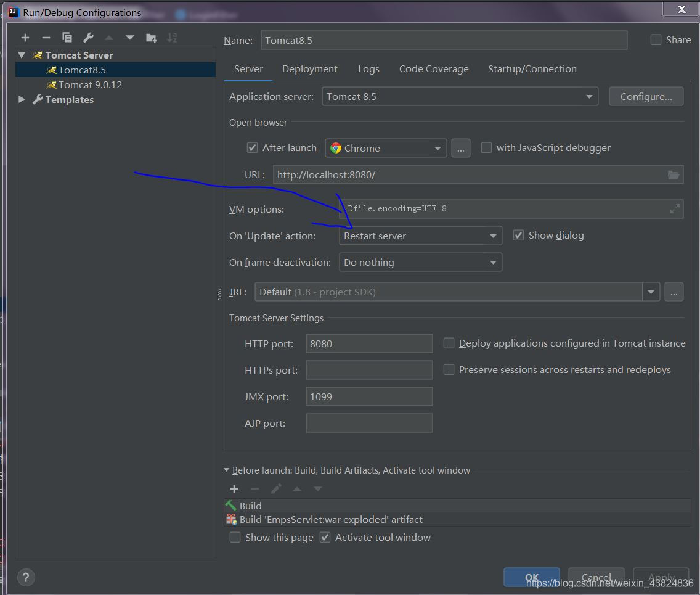Toggle the Share checkbox
This screenshot has height=595, width=700.
(x=656, y=39)
